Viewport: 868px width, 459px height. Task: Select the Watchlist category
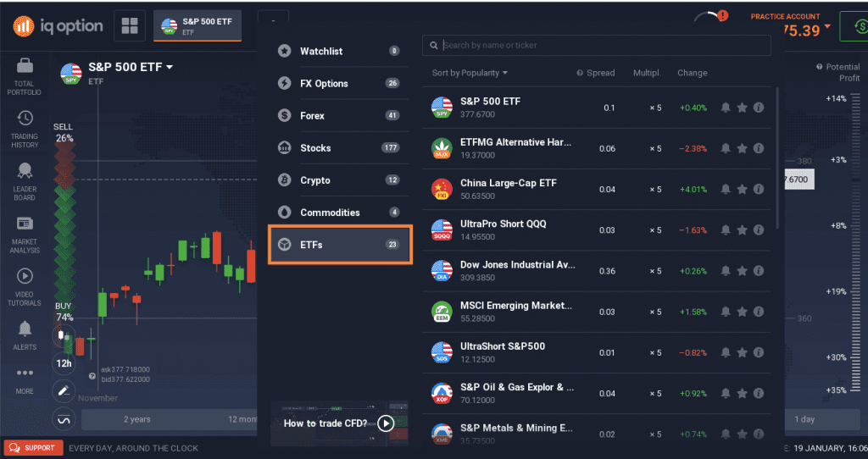[x=339, y=51]
